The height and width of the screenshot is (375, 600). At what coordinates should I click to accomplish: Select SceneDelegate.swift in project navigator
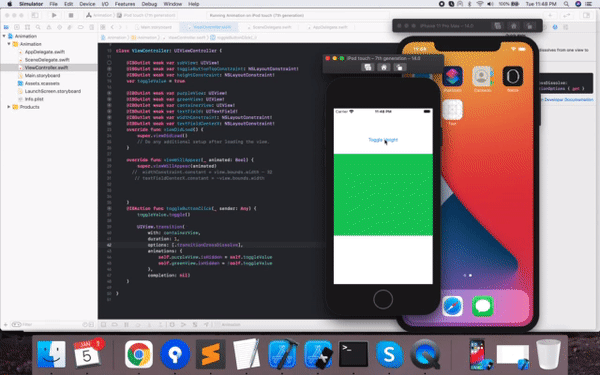tap(47, 60)
